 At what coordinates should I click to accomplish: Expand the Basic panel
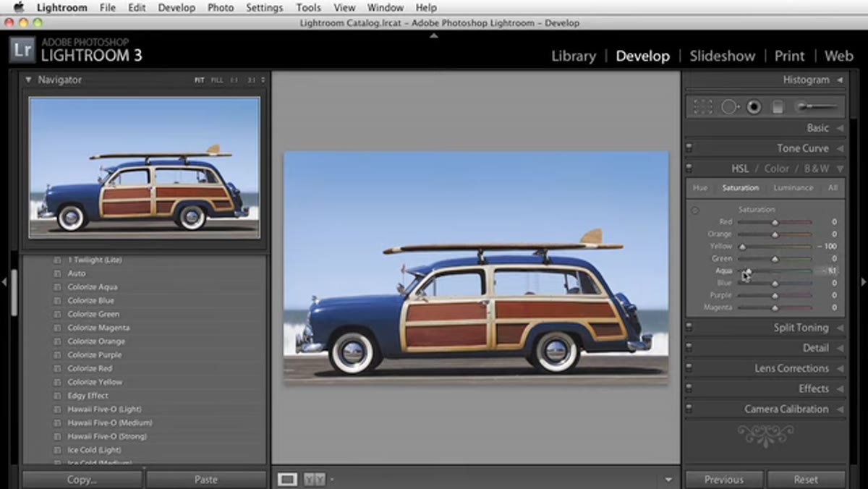pyautogui.click(x=840, y=128)
